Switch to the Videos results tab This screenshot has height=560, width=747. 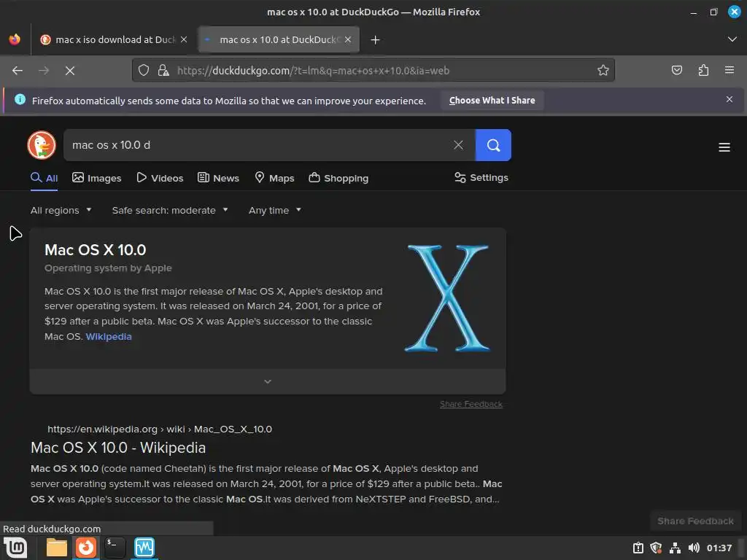pos(160,178)
